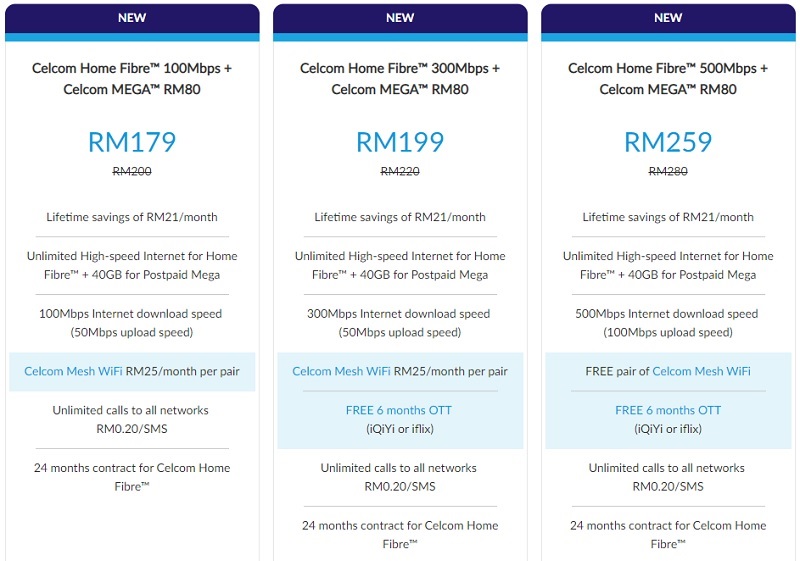This screenshot has width=800, height=561.
Task: Click the Celcom Home Fibre 500Mbps plan title
Action: coord(668,79)
